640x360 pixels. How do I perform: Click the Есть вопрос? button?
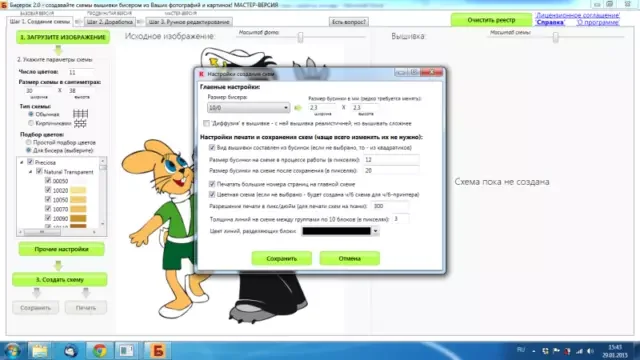(349, 22)
